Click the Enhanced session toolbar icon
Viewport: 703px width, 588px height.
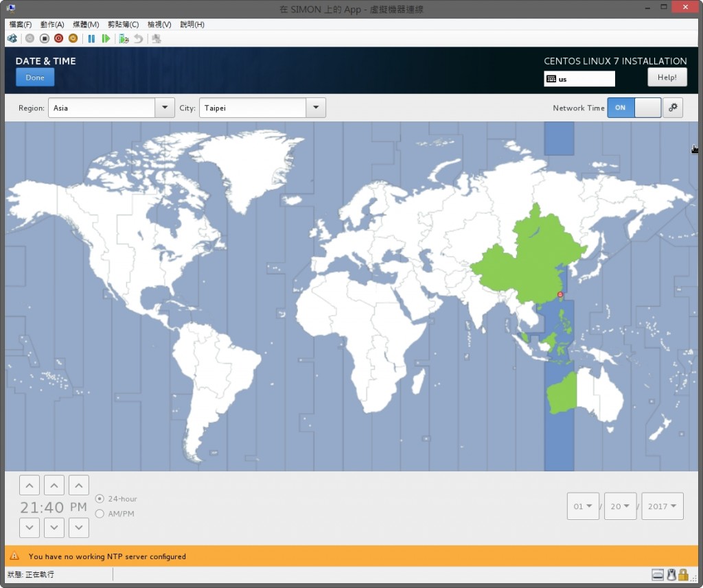(x=156, y=38)
